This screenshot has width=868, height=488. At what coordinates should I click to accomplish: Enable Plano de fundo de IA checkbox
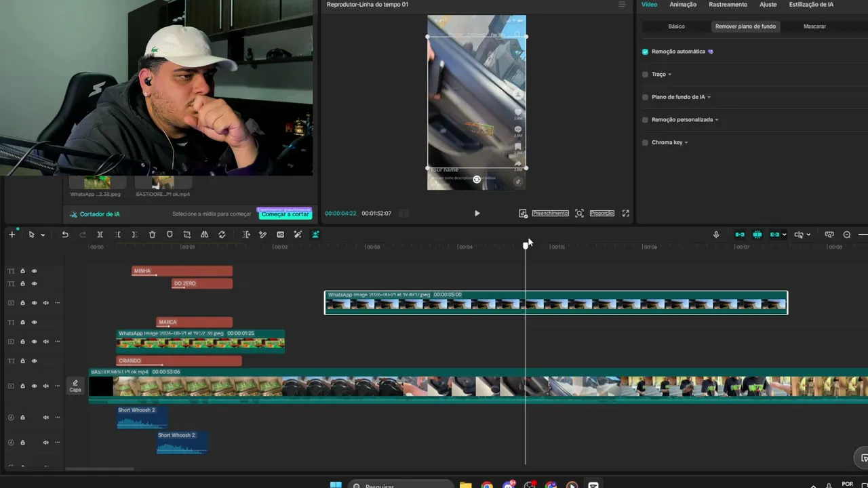(x=645, y=97)
